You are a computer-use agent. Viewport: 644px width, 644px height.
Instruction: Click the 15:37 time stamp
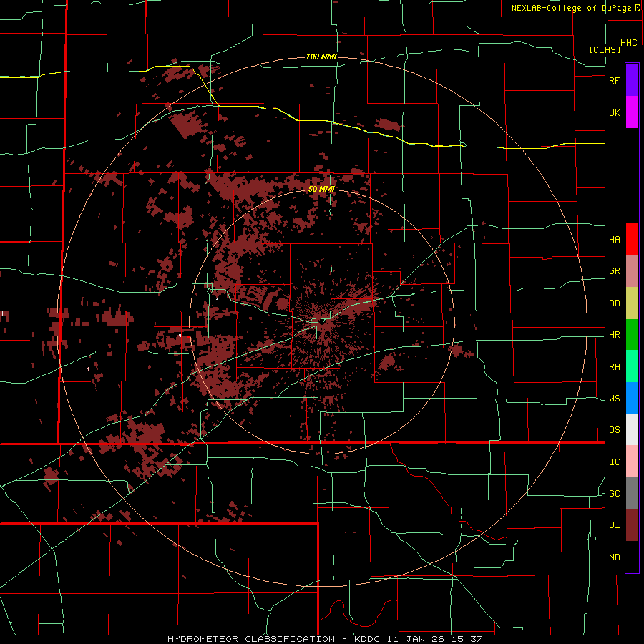(x=469, y=639)
